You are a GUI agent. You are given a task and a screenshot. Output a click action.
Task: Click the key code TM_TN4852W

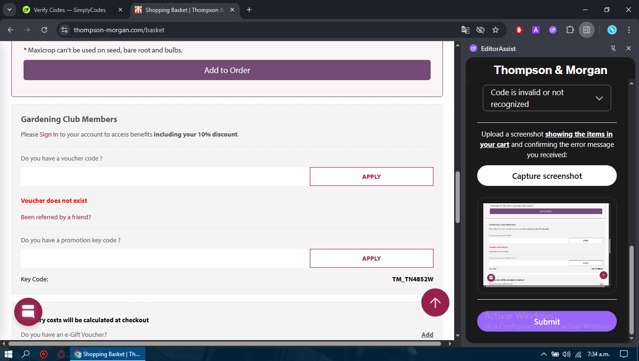[x=412, y=279]
